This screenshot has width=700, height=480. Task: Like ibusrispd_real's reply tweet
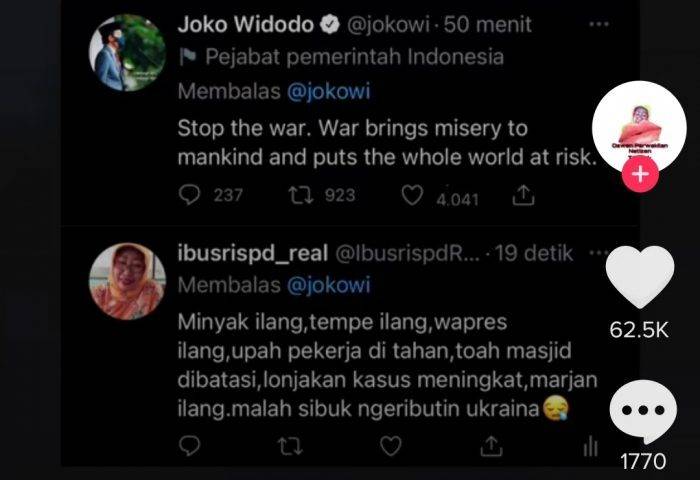(x=391, y=446)
